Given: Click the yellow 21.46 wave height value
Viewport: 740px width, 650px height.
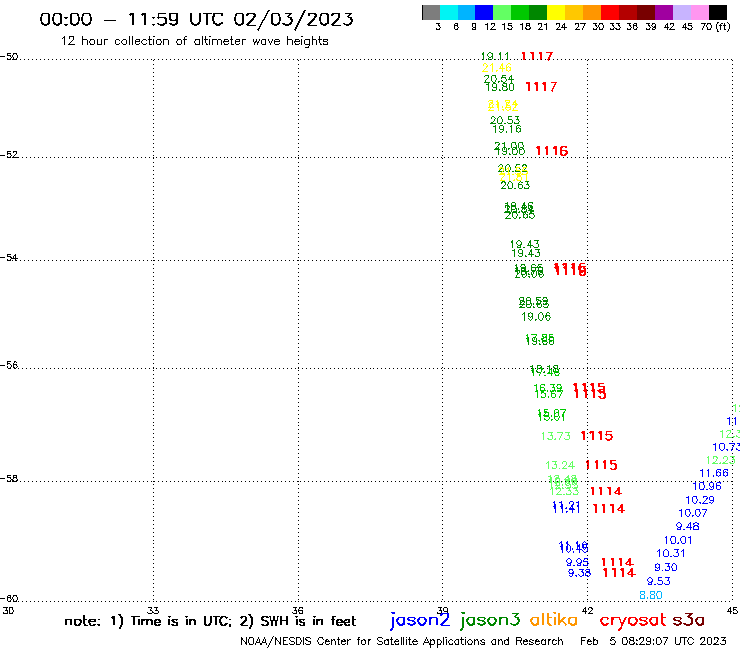Looking at the screenshot, I should coord(497,68).
